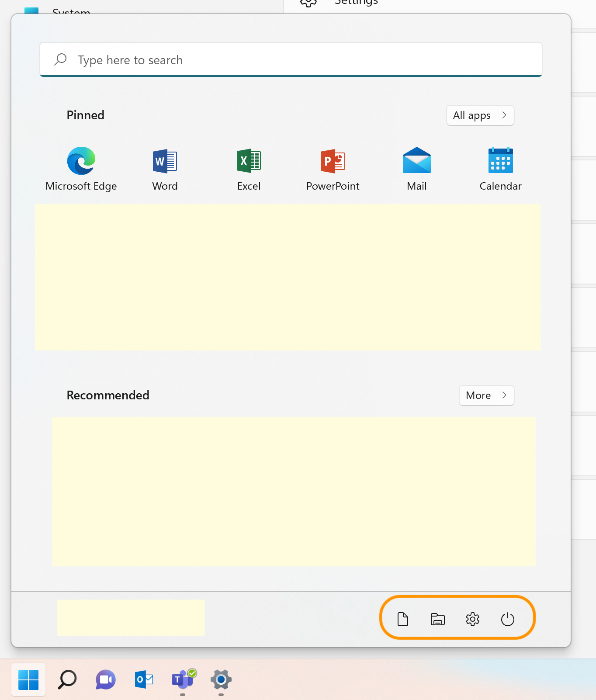Viewport: 596px width, 700px height.
Task: Open Outlook from the taskbar
Action: click(x=144, y=679)
